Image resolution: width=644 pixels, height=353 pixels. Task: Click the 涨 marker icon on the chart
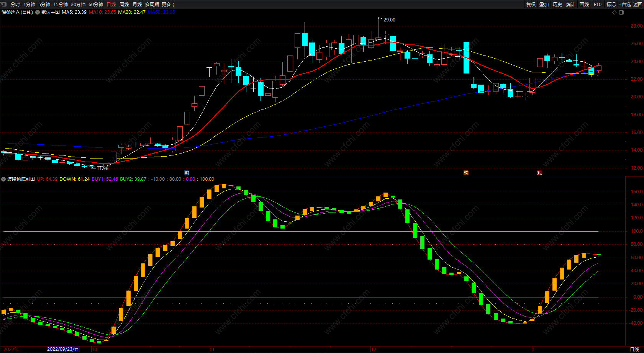tap(539, 173)
